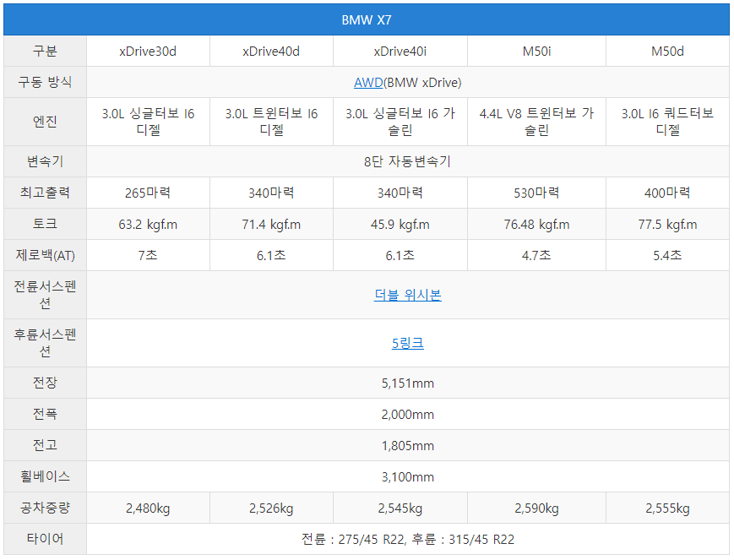Viewport: 734px width, 560px height.
Task: Click the 1,805mm height value
Action: pyautogui.click(x=407, y=446)
